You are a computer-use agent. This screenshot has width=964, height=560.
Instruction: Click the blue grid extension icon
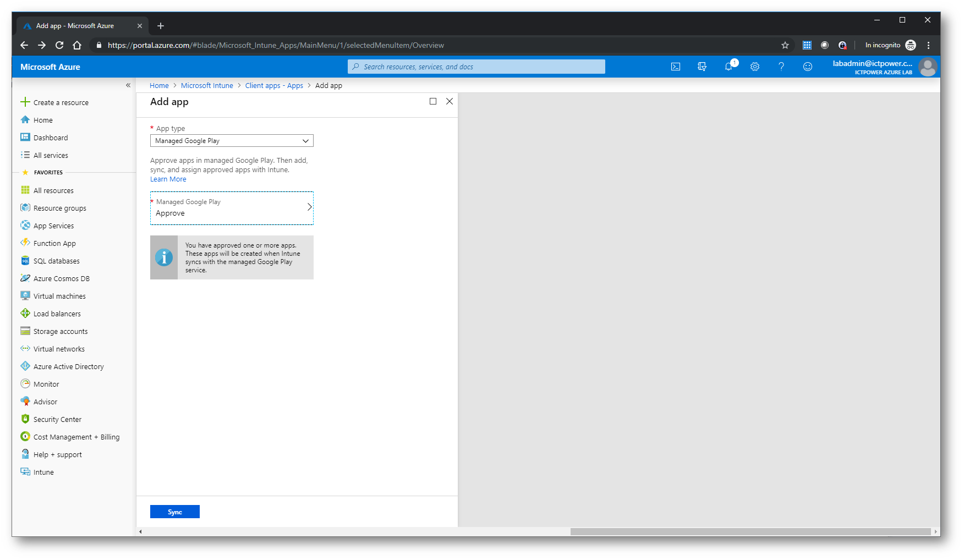807,45
